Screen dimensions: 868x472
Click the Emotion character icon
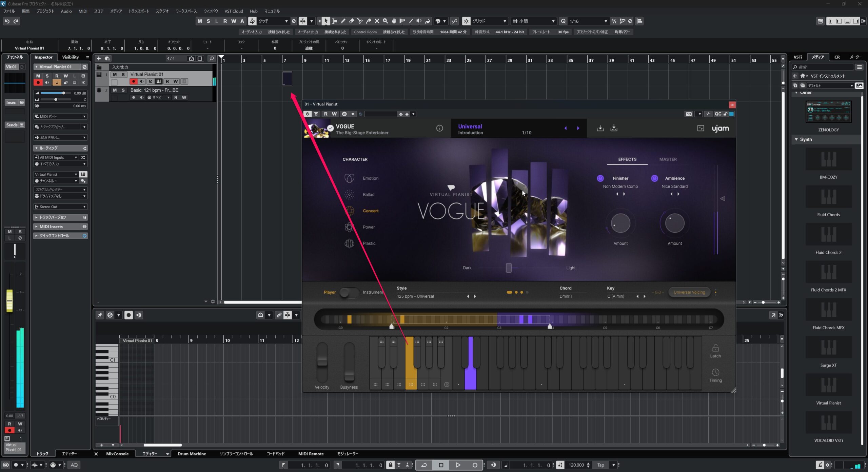click(349, 178)
